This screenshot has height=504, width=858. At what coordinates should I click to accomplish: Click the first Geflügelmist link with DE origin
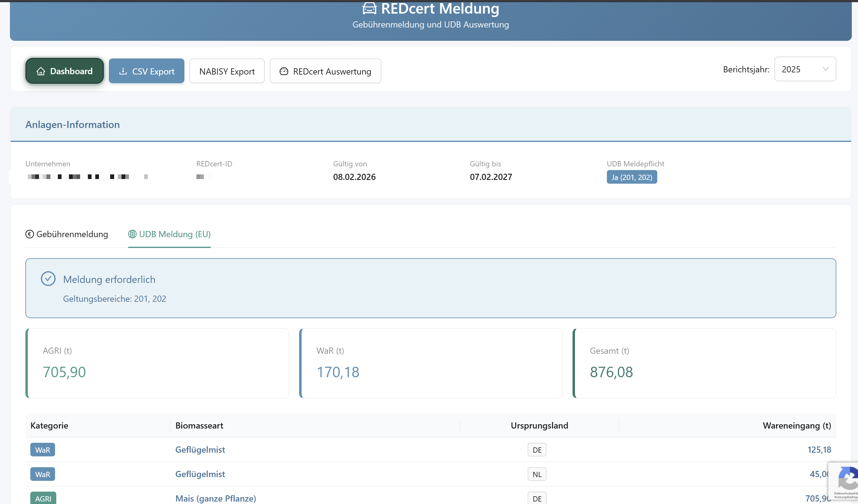tap(200, 450)
